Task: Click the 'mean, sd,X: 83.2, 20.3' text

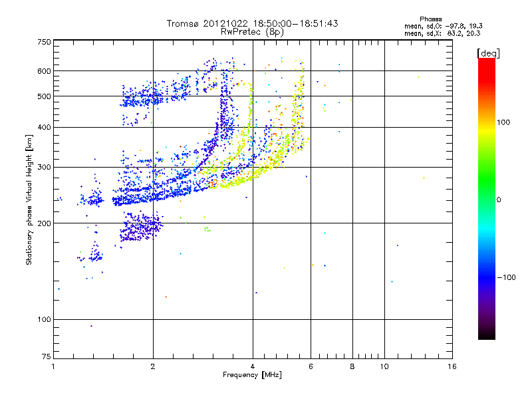Action: [x=442, y=33]
